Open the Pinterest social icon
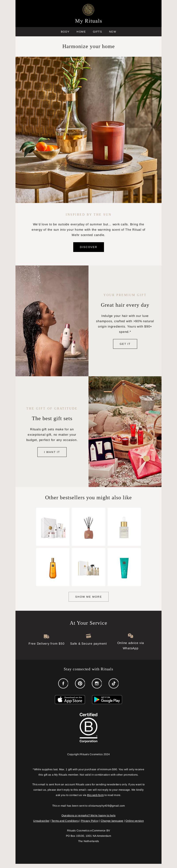Image resolution: width=177 pixels, height=868 pixels. coord(80,683)
